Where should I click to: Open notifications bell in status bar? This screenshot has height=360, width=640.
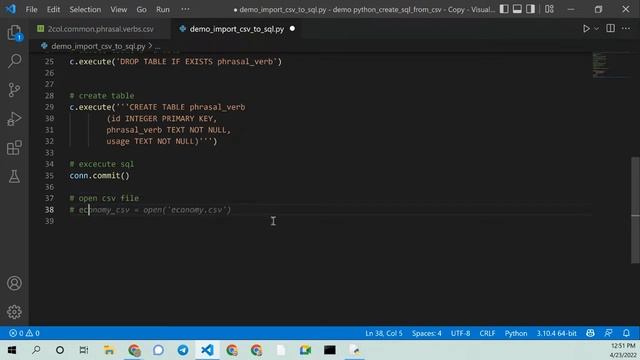pos(626,333)
